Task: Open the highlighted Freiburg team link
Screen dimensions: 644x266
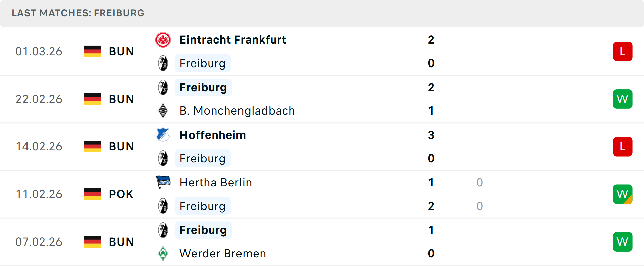Action: coord(203,63)
